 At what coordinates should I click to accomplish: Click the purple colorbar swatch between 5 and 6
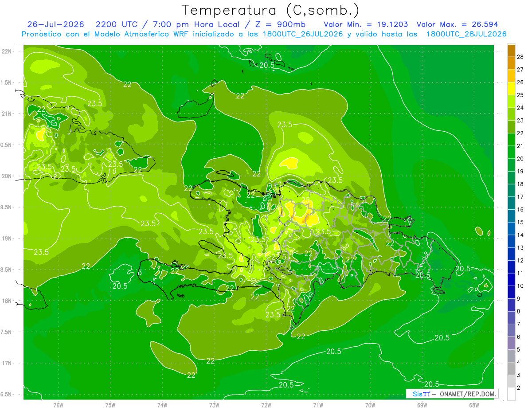511,343
